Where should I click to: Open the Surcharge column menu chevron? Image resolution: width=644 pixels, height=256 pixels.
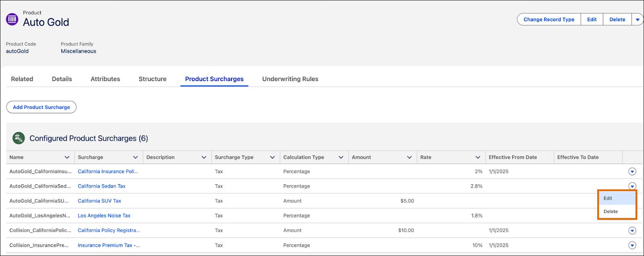click(x=136, y=157)
